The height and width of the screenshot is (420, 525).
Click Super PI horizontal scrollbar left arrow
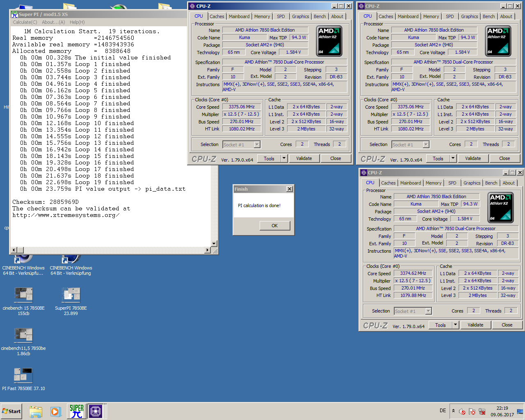coord(14,250)
